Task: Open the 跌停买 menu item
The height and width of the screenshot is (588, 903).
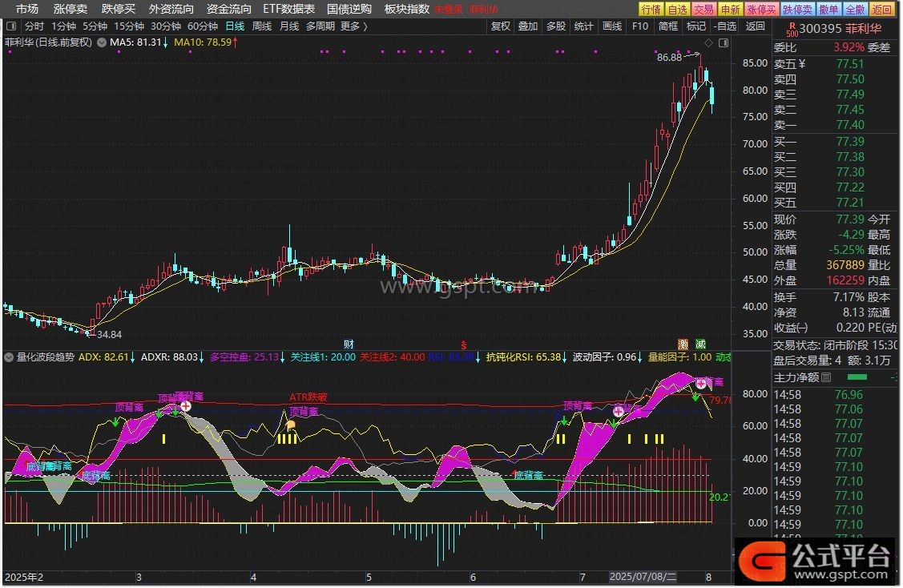Action: click(118, 9)
